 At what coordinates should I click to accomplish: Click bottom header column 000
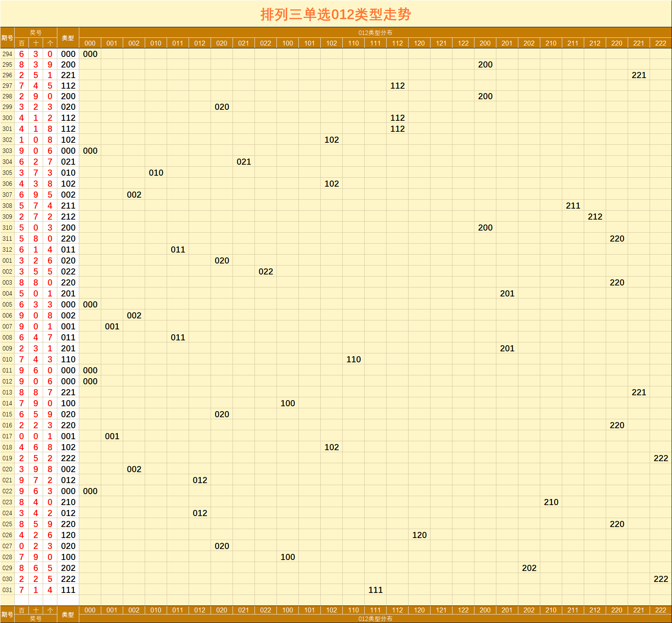point(90,610)
